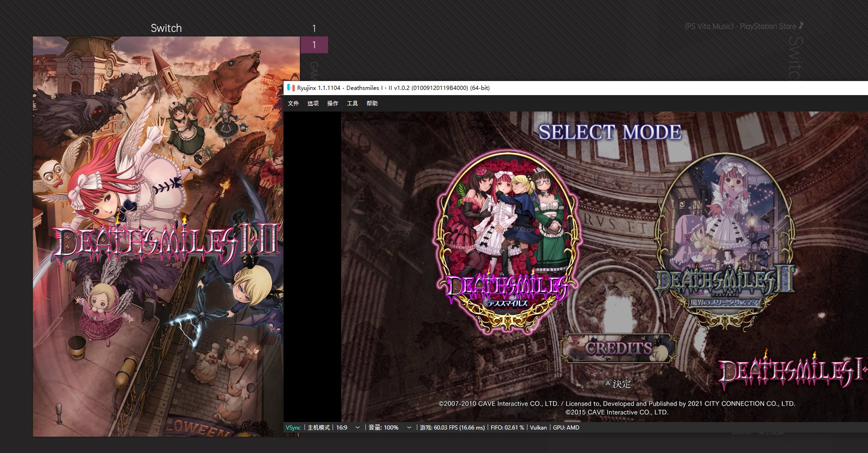Select the Deathsmiles II oval emblem
The width and height of the screenshot is (868, 453).
[725, 239]
